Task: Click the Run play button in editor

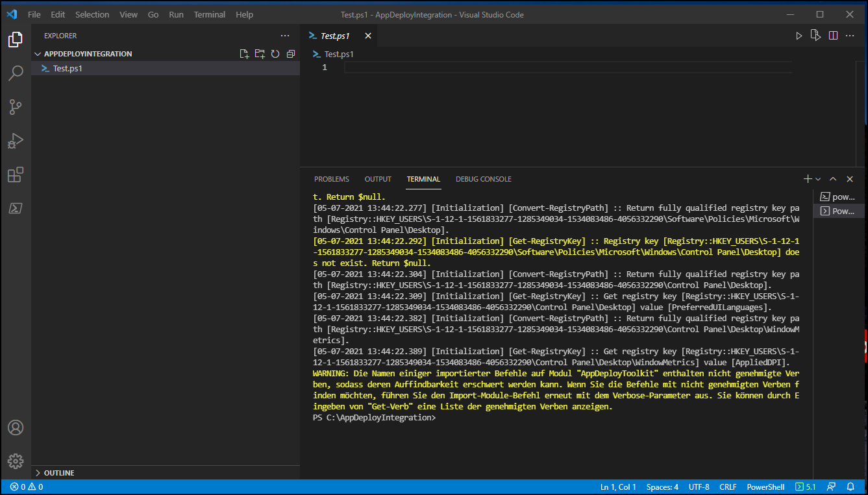Action: [x=799, y=36]
